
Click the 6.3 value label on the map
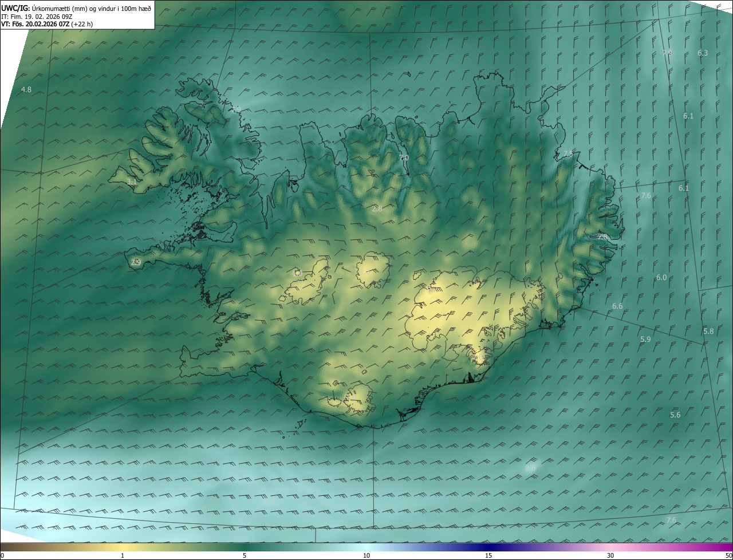pos(703,53)
